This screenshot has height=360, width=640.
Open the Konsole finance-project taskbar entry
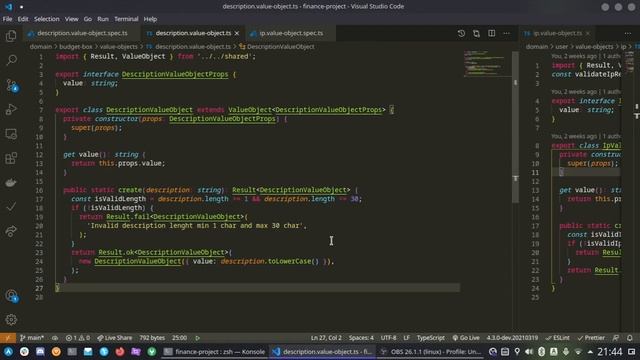215,351
